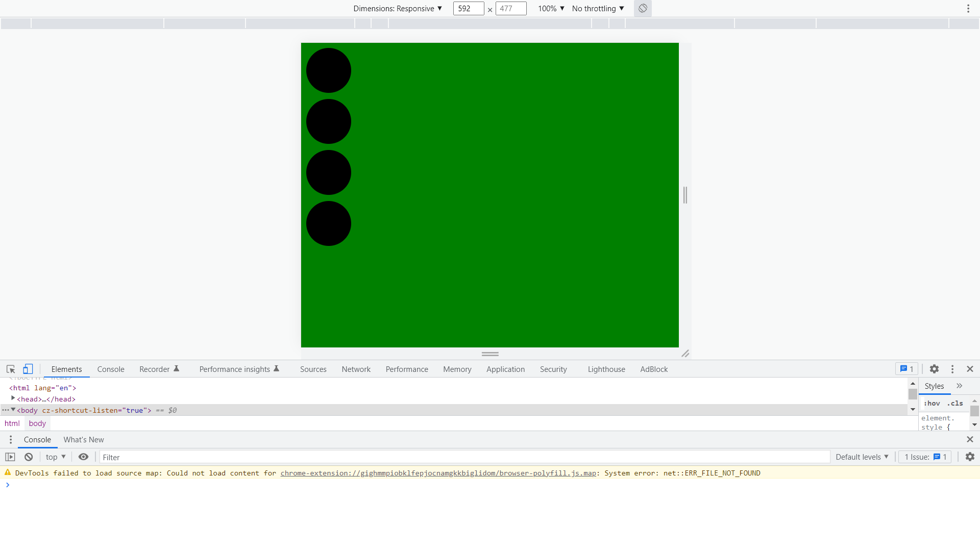
Task: Click issues counter badge in DevTools toolbar
Action: tap(906, 369)
